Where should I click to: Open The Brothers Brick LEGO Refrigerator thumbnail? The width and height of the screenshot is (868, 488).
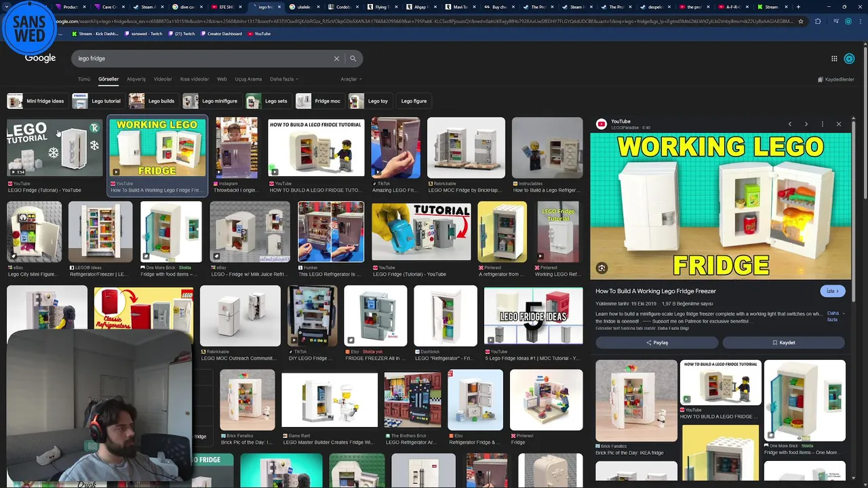tap(412, 400)
